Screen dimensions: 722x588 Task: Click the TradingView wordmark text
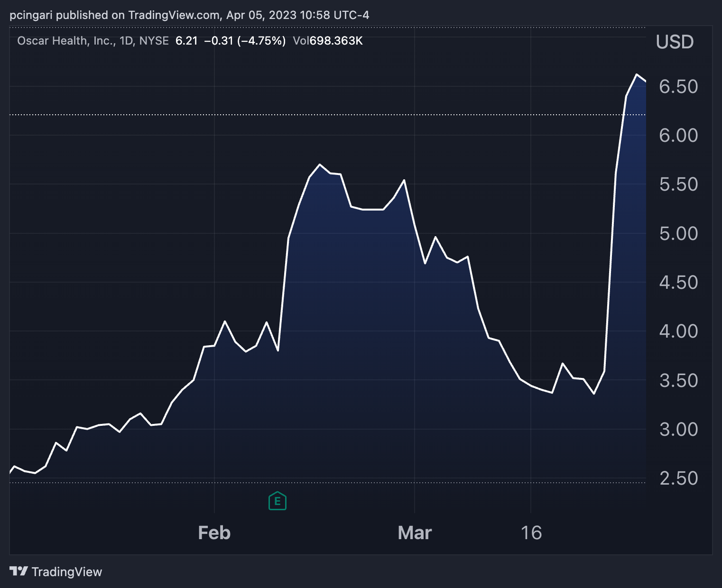point(67,572)
